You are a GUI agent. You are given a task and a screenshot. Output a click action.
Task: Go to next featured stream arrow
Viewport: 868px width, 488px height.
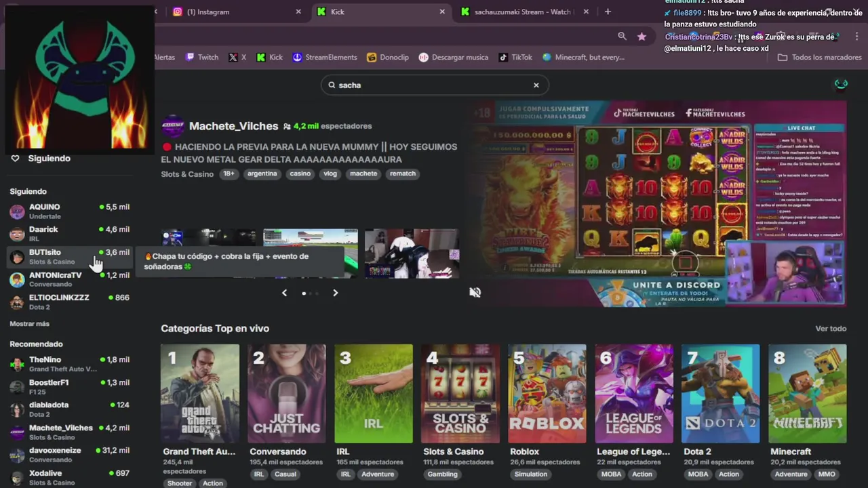tap(335, 293)
